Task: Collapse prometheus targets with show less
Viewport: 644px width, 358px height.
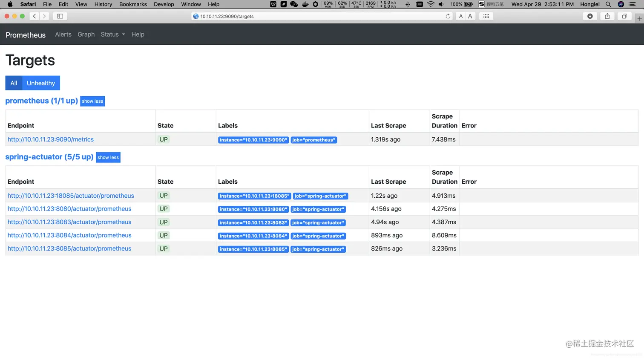Action: point(92,101)
